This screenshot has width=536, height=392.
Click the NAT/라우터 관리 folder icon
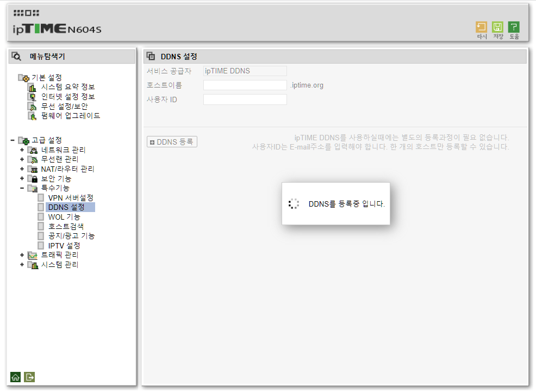(33, 169)
